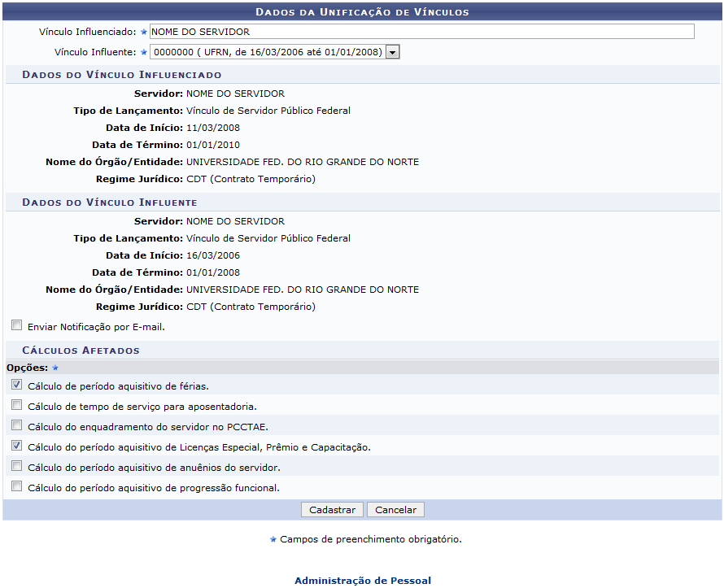
Task: Enable Enviar Notificação por E-mail checkbox
Action: [x=17, y=325]
